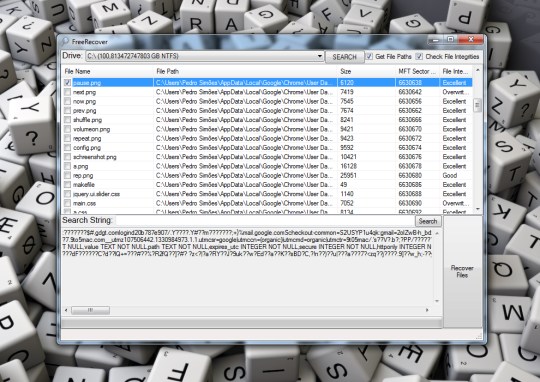Select the makefile file name
Viewport: 540px width, 382px height.
coord(84,185)
